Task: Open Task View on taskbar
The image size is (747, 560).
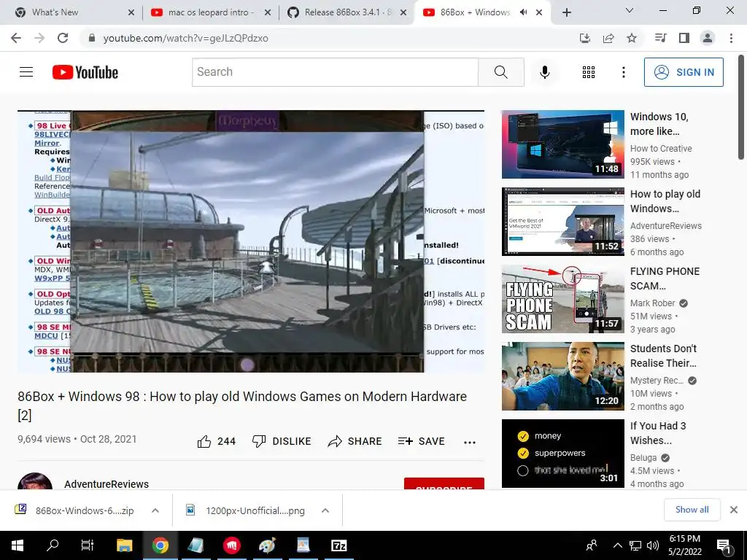Action: [x=88, y=545]
